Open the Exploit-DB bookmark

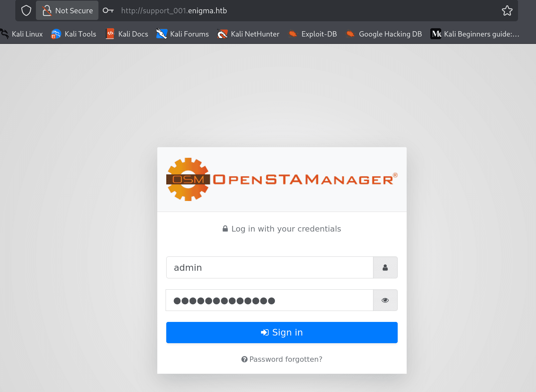[313, 34]
